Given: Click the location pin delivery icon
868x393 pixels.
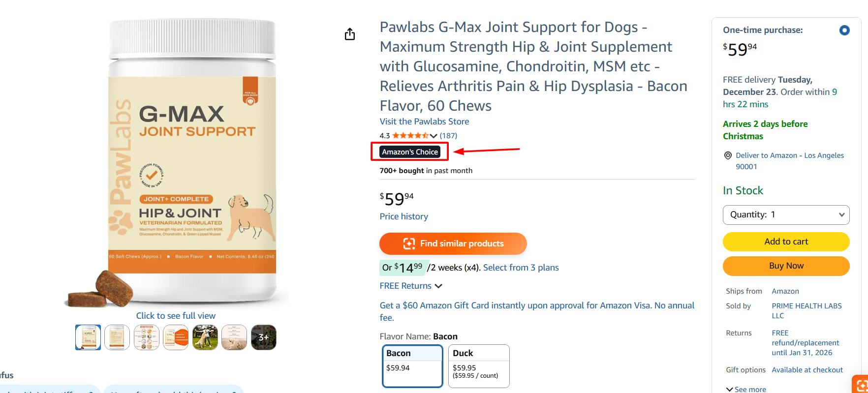Looking at the screenshot, I should point(728,155).
